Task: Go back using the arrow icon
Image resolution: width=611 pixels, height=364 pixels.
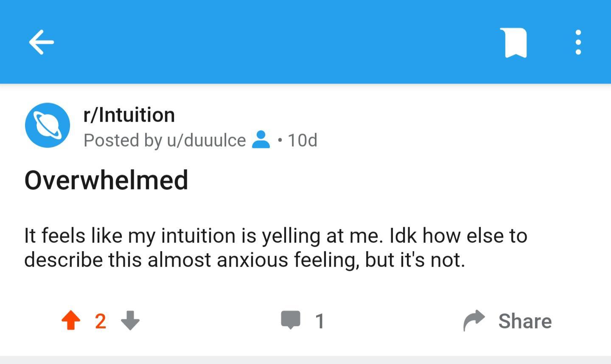Action: (41, 42)
